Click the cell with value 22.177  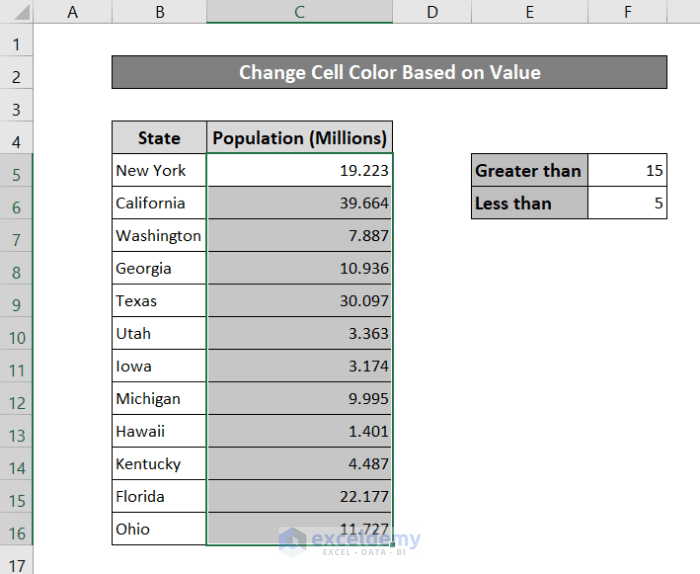[x=300, y=496]
